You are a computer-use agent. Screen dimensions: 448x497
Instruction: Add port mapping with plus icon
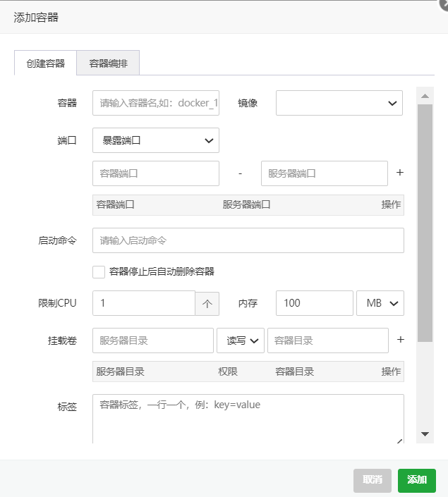point(400,173)
